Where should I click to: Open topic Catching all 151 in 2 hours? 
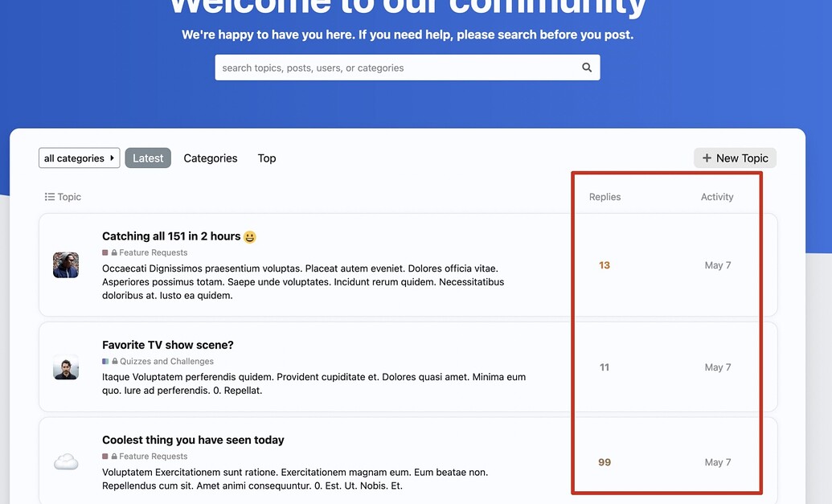(x=171, y=236)
